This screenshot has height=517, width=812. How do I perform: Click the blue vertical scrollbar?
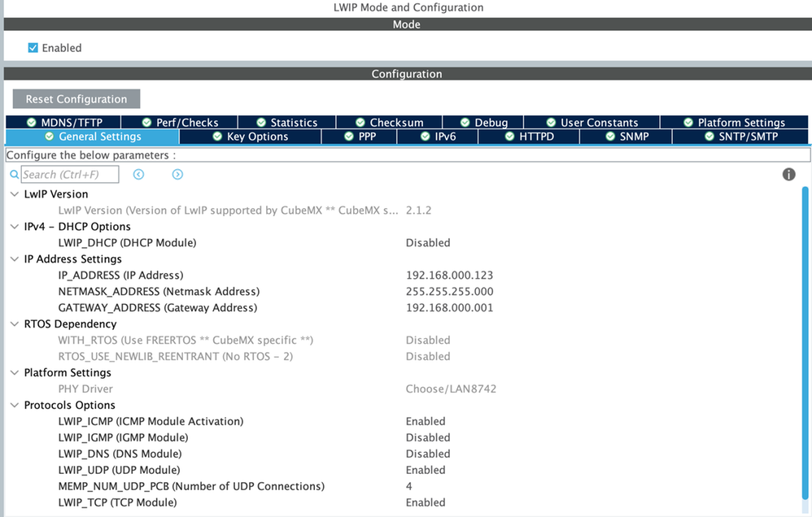[805, 343]
